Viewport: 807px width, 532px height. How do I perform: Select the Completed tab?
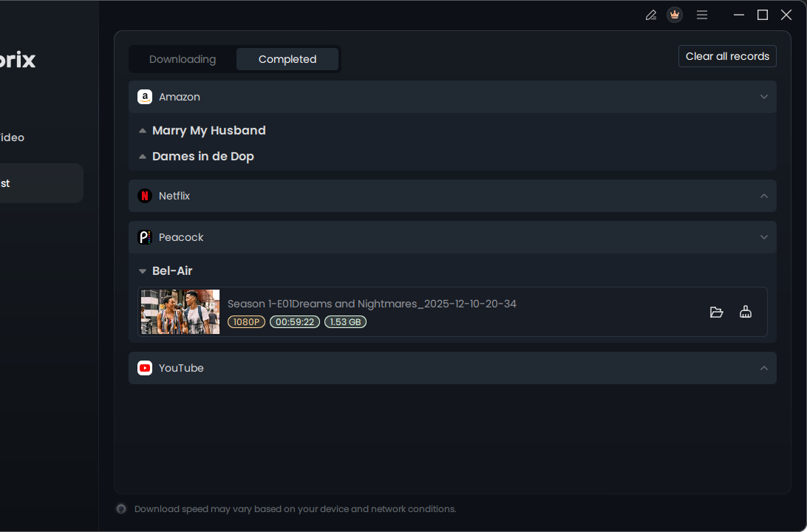pyautogui.click(x=287, y=59)
